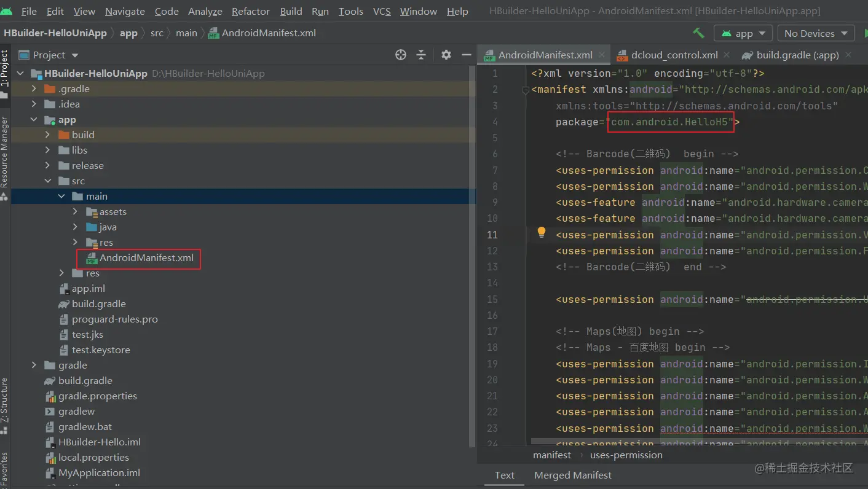Open Project panel settings gear
The width and height of the screenshot is (868, 489).
(x=446, y=55)
